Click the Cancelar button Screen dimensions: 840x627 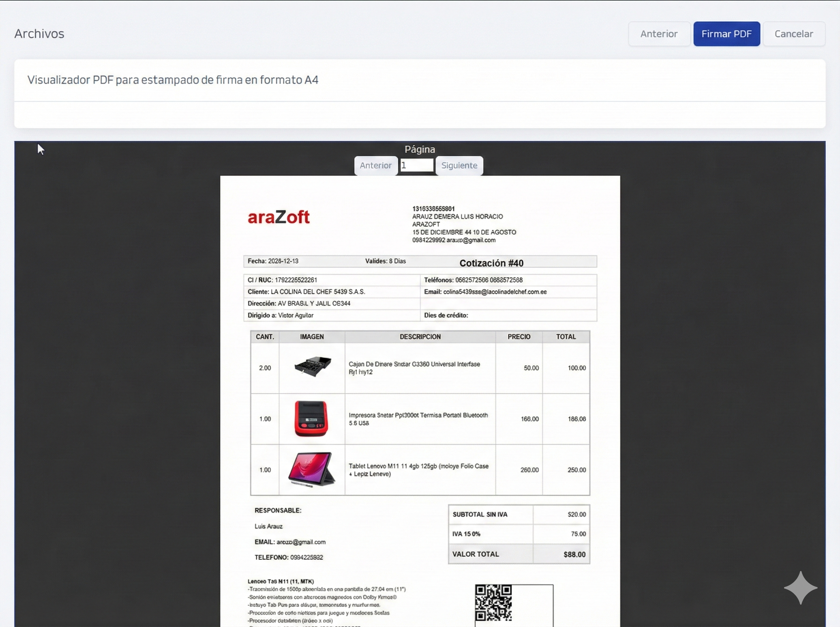pos(794,34)
